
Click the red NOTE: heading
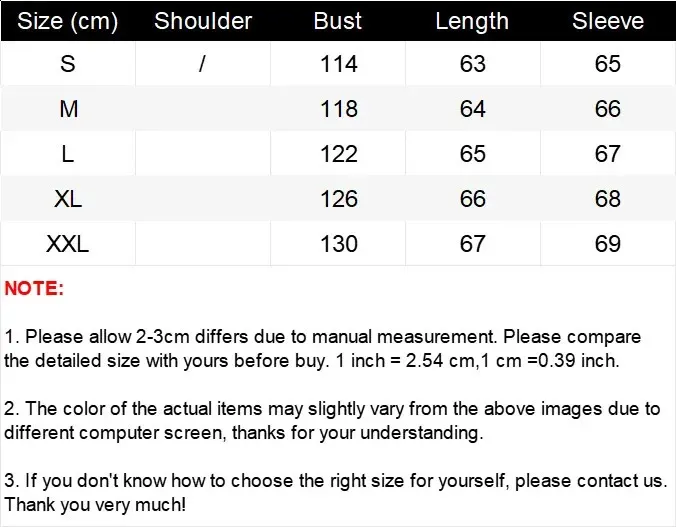point(34,289)
